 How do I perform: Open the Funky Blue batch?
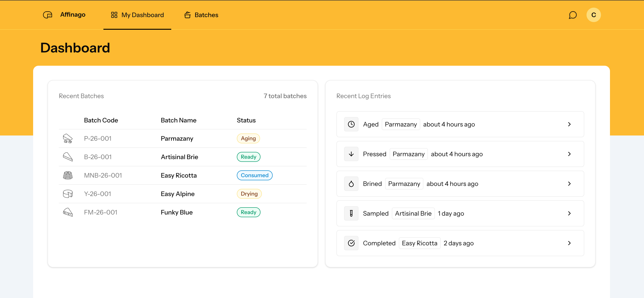click(176, 212)
